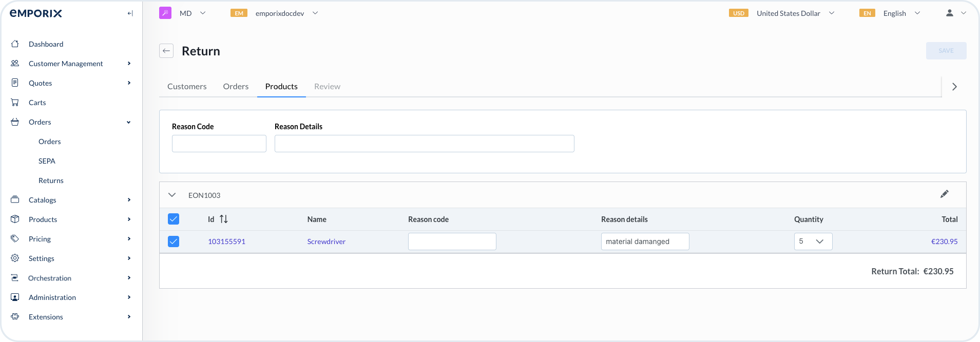Image resolution: width=980 pixels, height=342 pixels.
Task: Switch to the Customers tab
Action: click(x=187, y=87)
